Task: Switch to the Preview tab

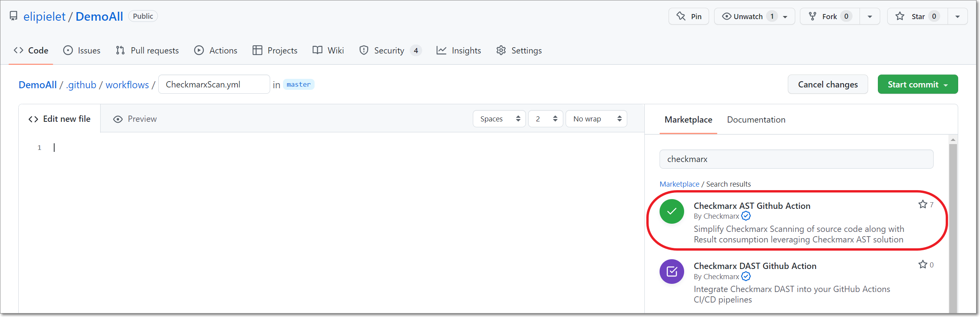Action: (x=135, y=119)
